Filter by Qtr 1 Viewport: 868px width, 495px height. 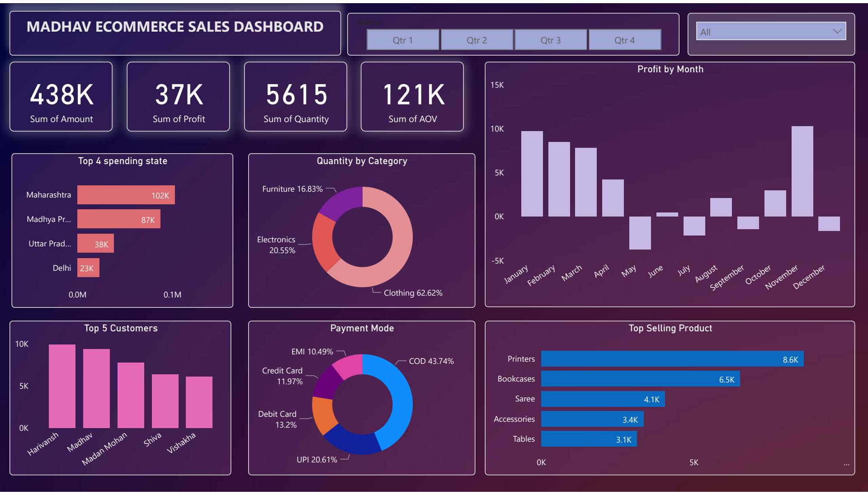tap(402, 40)
